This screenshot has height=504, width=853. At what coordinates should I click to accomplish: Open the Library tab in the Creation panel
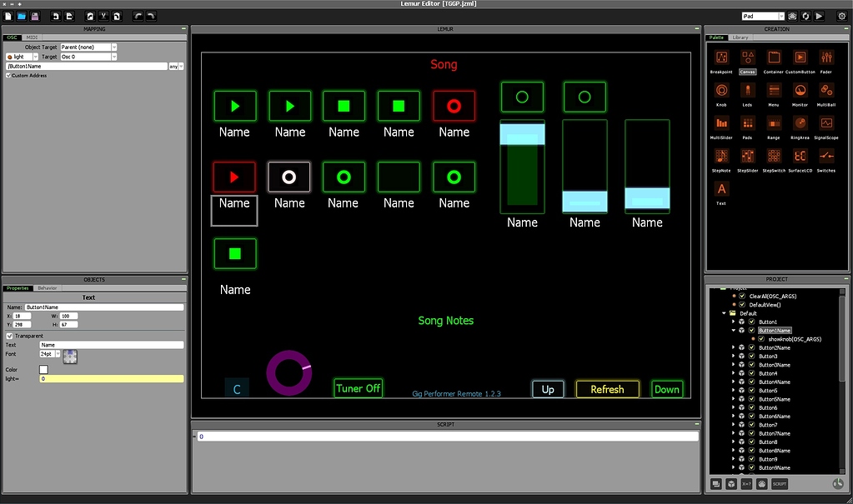point(740,37)
